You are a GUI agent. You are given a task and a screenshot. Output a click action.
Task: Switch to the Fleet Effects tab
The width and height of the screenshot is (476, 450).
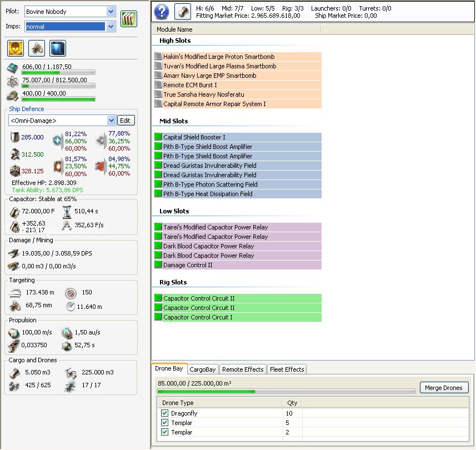pos(287,369)
